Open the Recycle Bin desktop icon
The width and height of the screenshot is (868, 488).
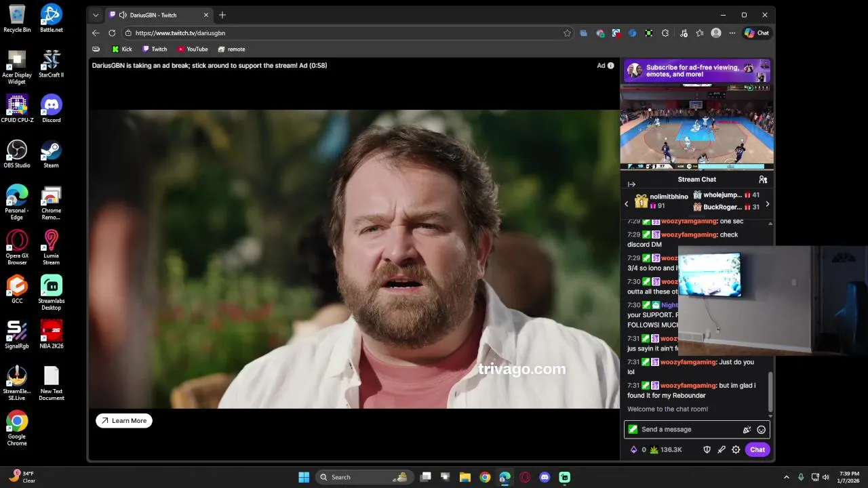17,18
